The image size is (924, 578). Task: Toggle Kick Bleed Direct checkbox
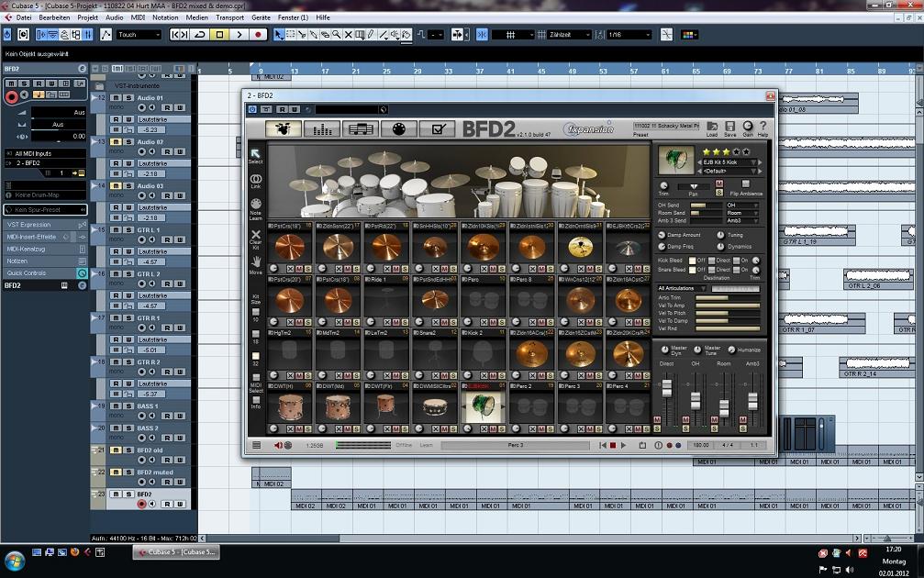pyautogui.click(x=711, y=261)
